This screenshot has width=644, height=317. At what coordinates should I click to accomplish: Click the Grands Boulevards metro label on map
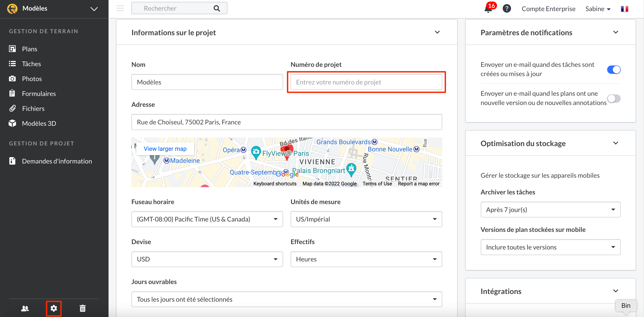pyautogui.click(x=343, y=142)
